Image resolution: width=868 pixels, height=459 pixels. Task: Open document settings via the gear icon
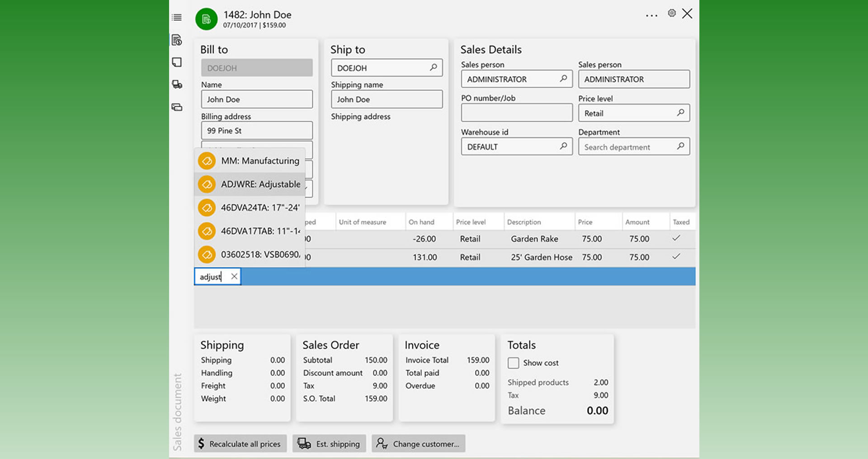[671, 13]
